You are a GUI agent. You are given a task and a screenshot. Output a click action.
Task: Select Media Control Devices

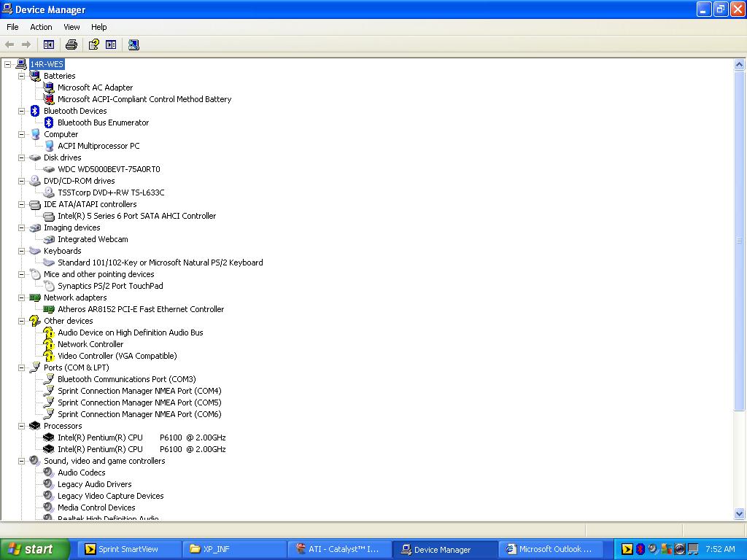96,507
